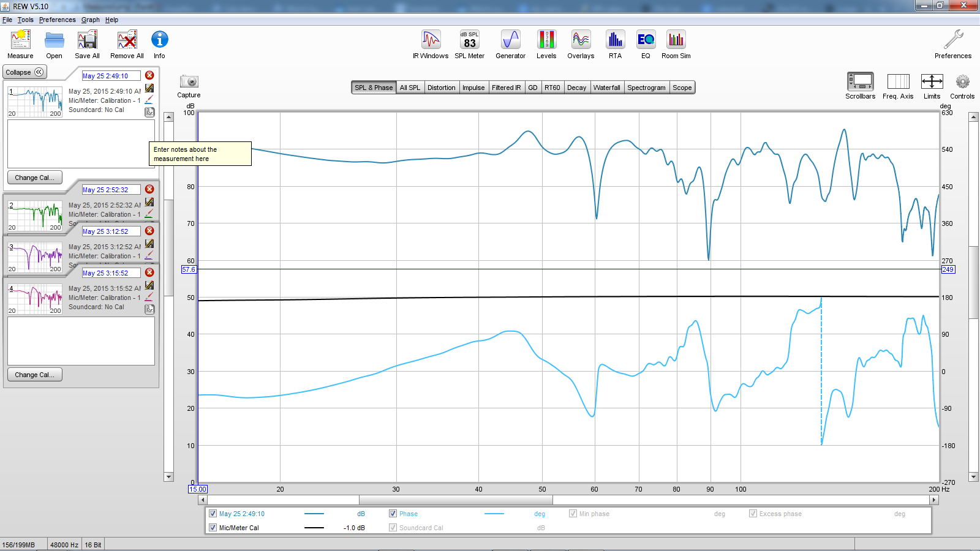Toggle the Phase trace checkbox

[x=393, y=514]
